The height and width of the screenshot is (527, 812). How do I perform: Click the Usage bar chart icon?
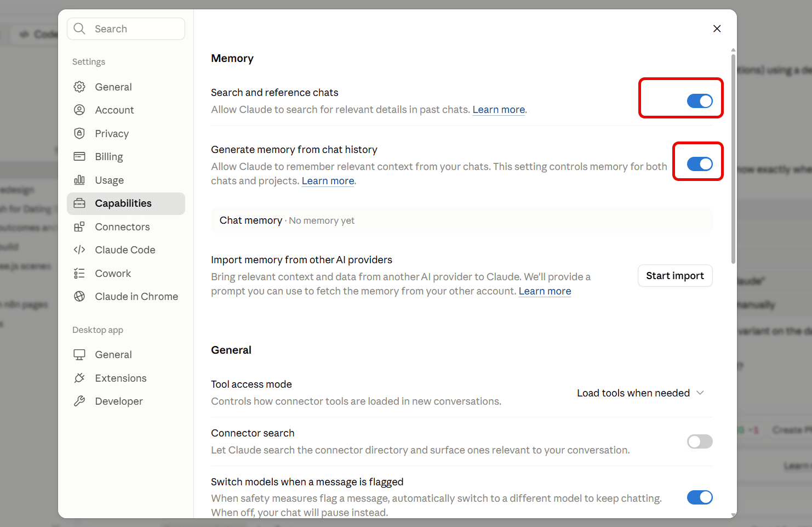79,180
